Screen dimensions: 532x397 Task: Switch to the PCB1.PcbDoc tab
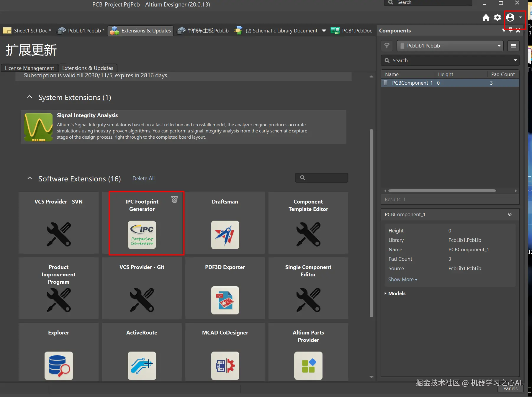click(x=352, y=31)
